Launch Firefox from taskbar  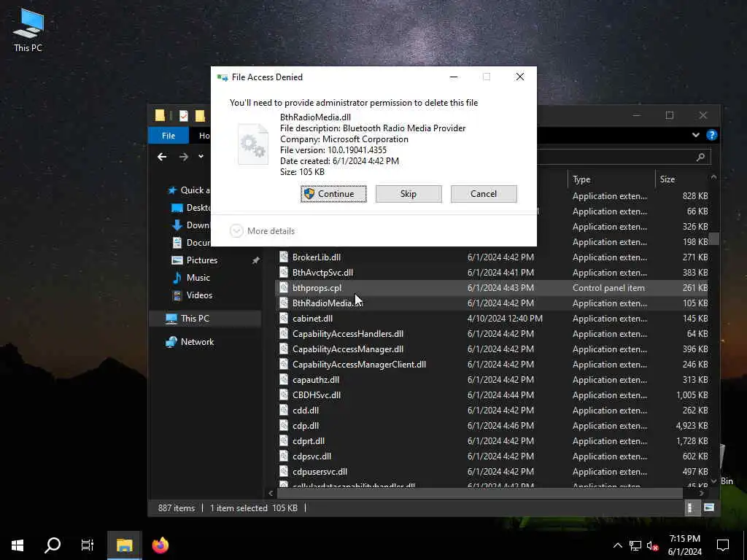click(x=160, y=545)
